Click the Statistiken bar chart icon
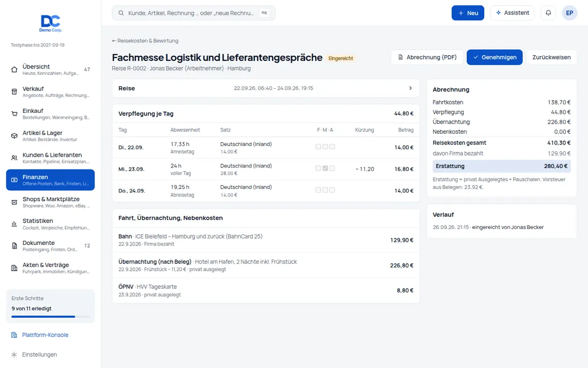This screenshot has height=368, width=588. (x=14, y=224)
